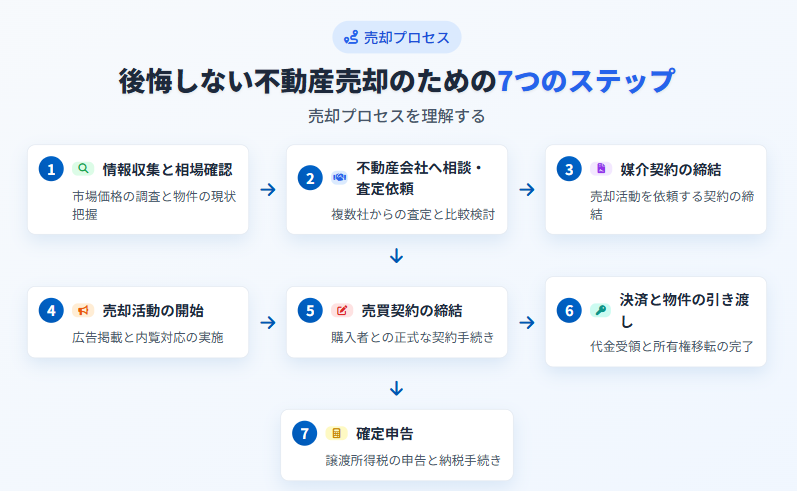
Task: Click the red edit pencil icon in step 5
Action: pyautogui.click(x=342, y=310)
